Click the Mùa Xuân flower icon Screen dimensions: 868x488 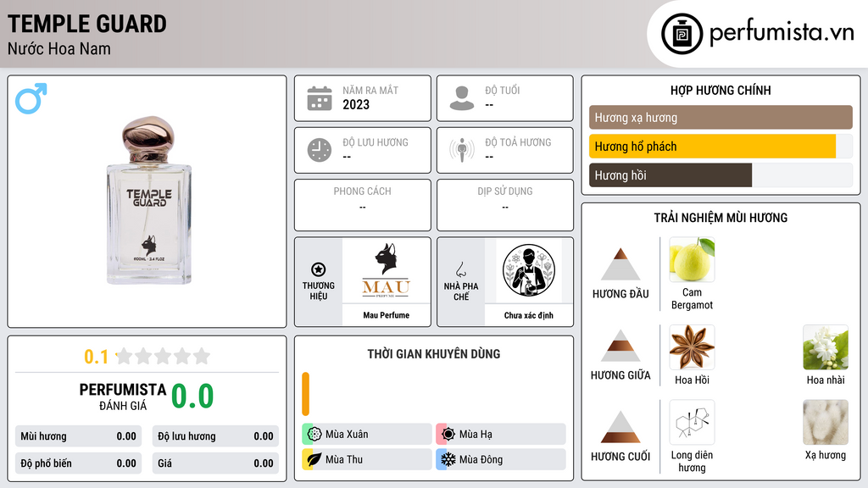(x=314, y=434)
